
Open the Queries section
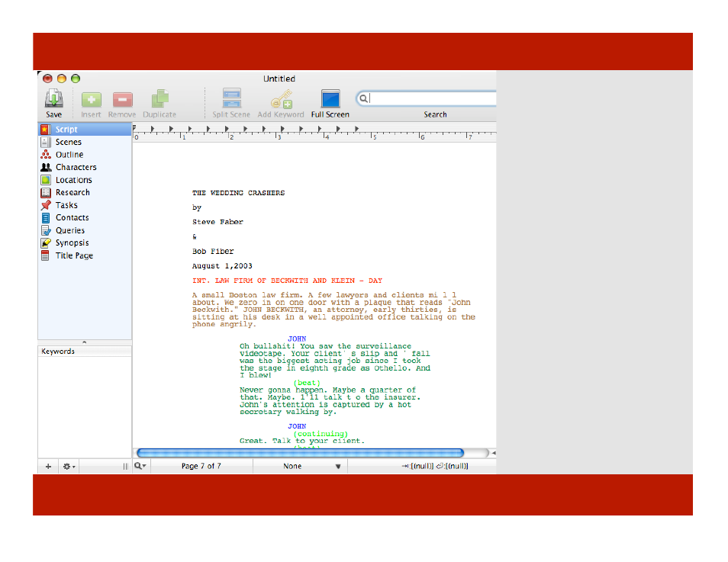[x=85, y=230]
